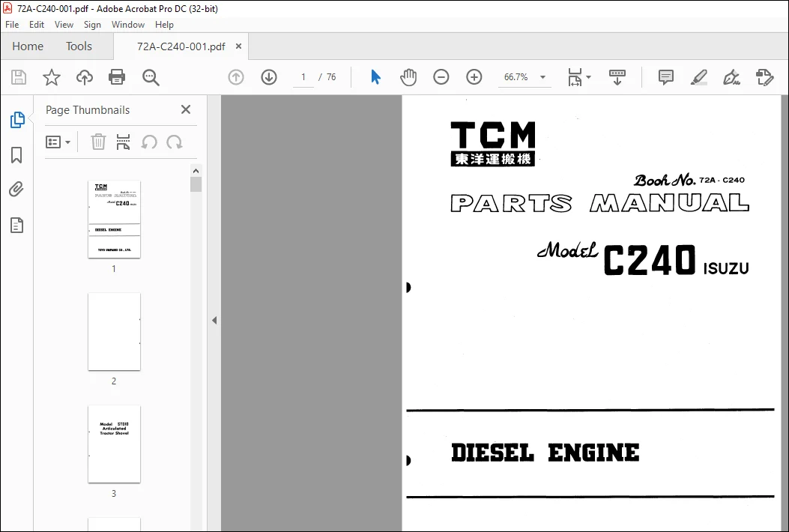Click the scrolling mode toolbar icon
This screenshot has width=789, height=532.
tap(617, 77)
